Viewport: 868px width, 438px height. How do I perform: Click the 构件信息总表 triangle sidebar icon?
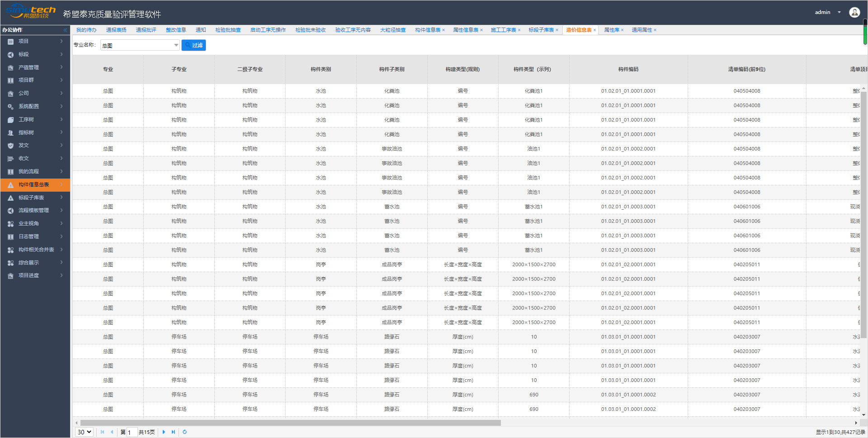click(x=10, y=185)
